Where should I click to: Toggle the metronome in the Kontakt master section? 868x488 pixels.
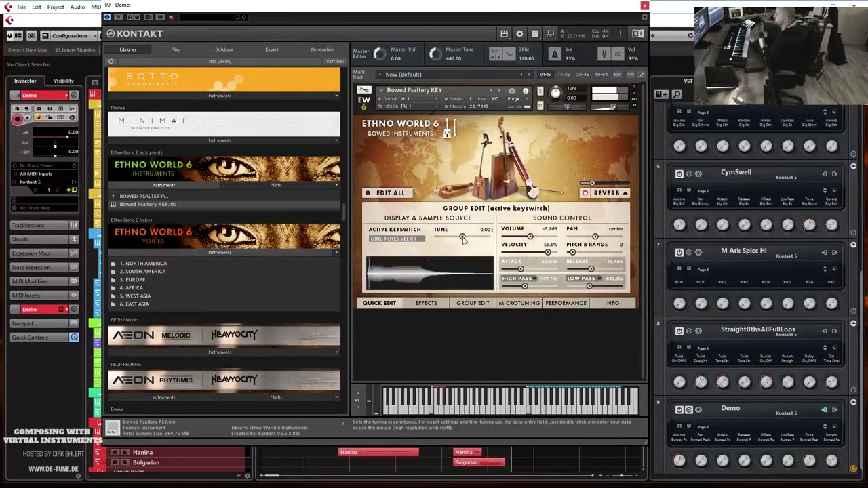point(555,54)
